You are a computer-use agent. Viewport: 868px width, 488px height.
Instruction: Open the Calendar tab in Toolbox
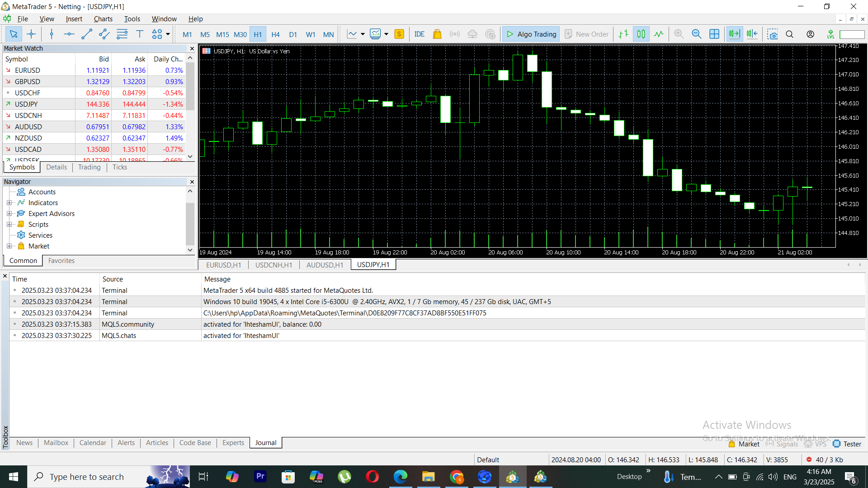pyautogui.click(x=93, y=443)
